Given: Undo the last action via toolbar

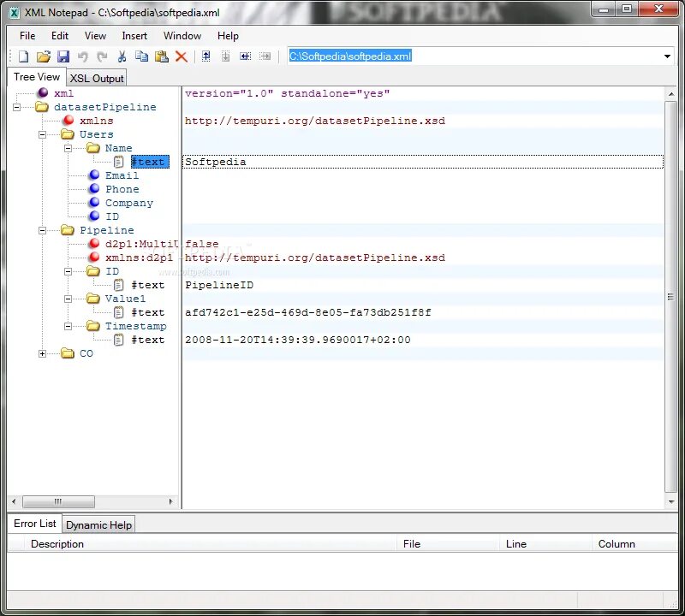Looking at the screenshot, I should pos(82,56).
